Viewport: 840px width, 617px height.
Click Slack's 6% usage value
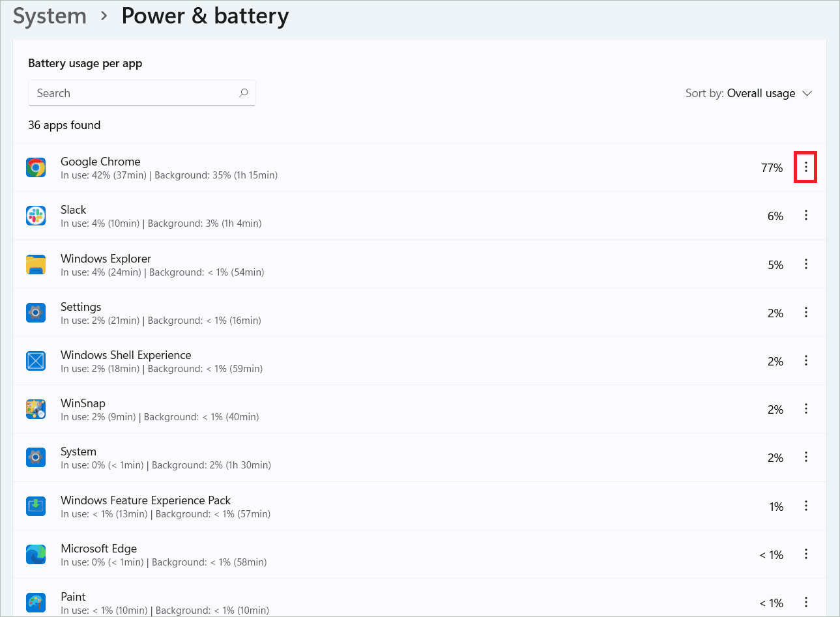775,216
